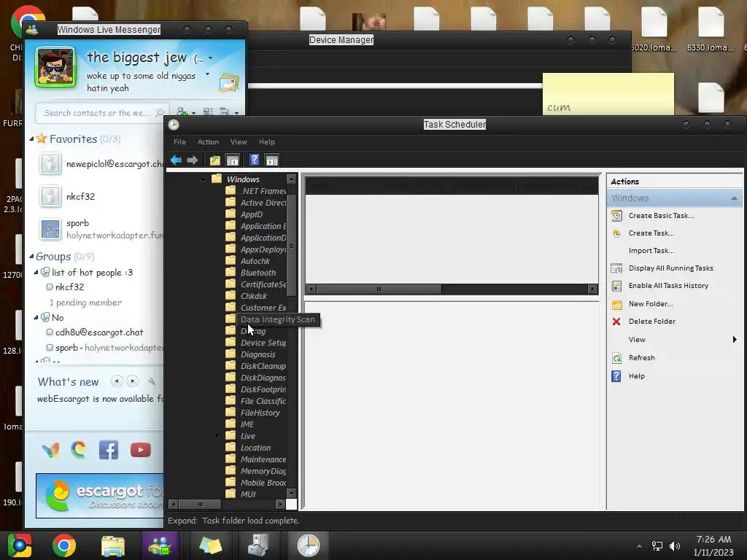Click the Show/Hide Action Pane toolbar icon

[x=271, y=160]
